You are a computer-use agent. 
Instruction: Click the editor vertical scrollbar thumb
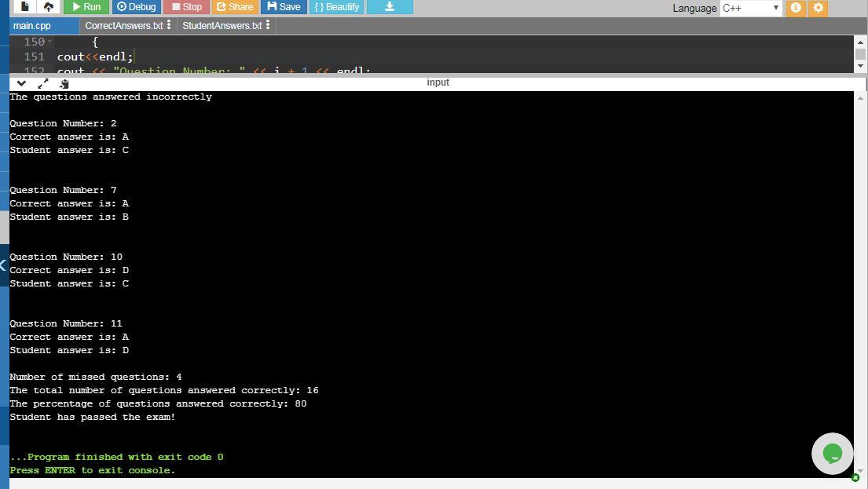[860, 53]
